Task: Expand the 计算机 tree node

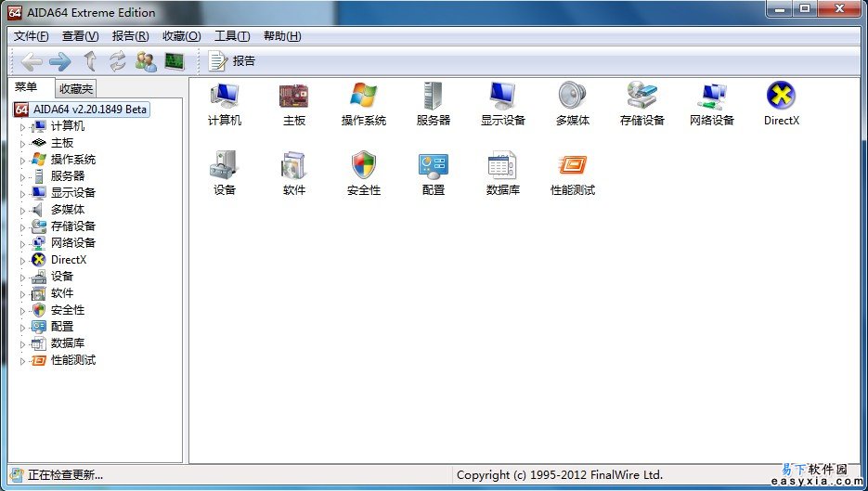Action: [x=22, y=127]
